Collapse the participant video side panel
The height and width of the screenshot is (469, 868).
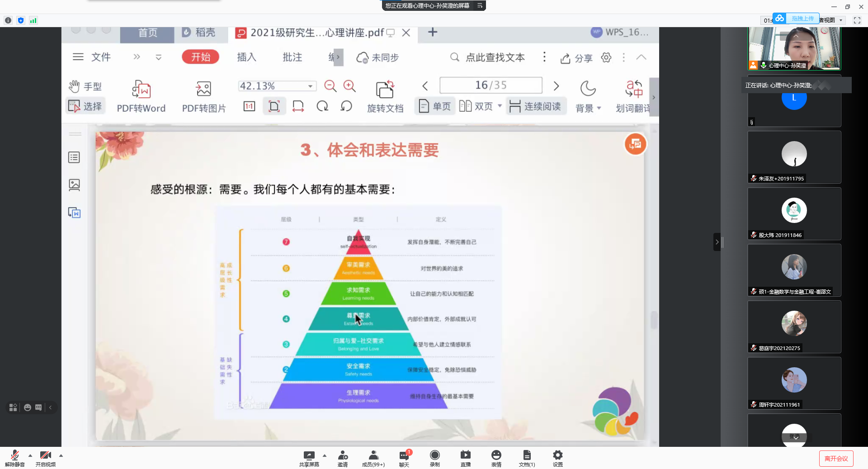(717, 242)
